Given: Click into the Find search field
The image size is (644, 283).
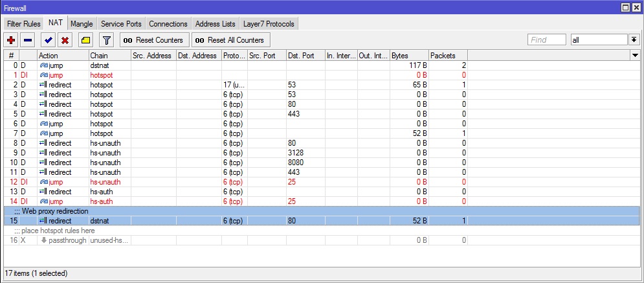Looking at the screenshot, I should tap(547, 40).
